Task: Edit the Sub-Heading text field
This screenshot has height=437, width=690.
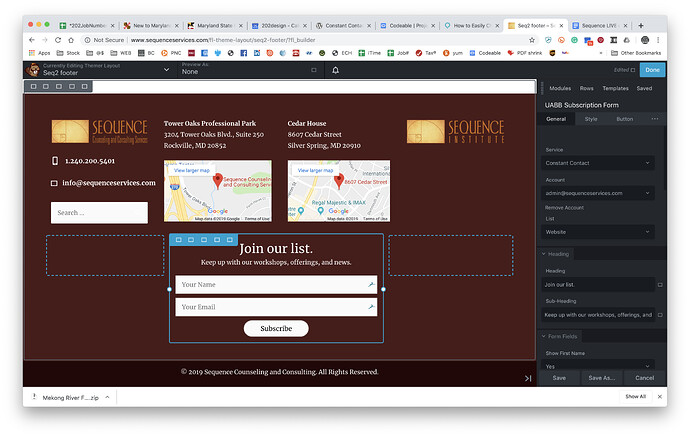Action: [598, 315]
